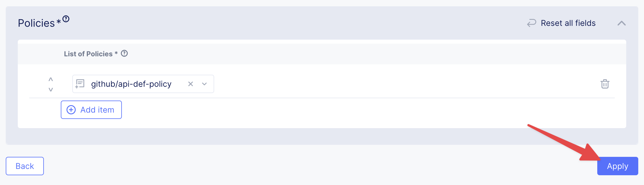Click the Reset all fields link text
The width and height of the screenshot is (644, 185).
click(568, 23)
